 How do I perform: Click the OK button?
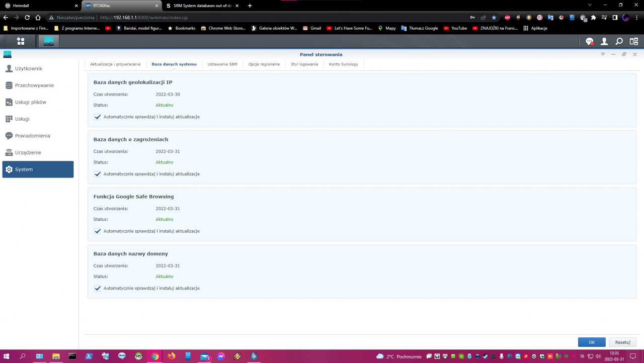tap(592, 342)
